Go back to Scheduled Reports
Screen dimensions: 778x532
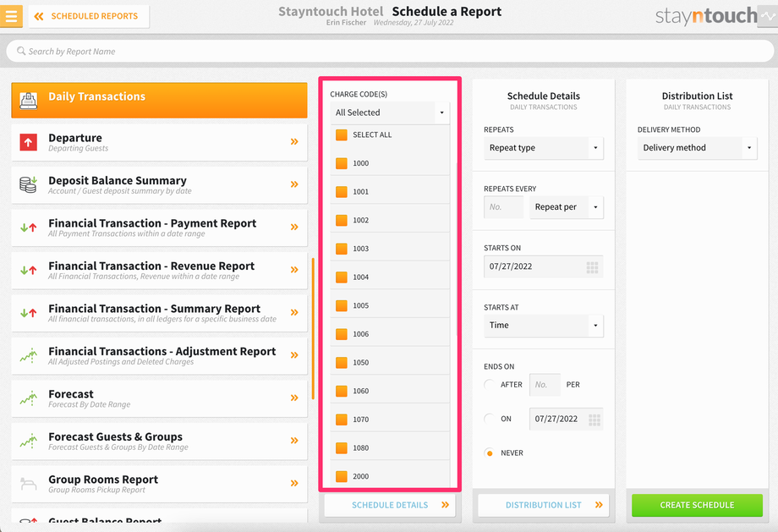click(89, 16)
